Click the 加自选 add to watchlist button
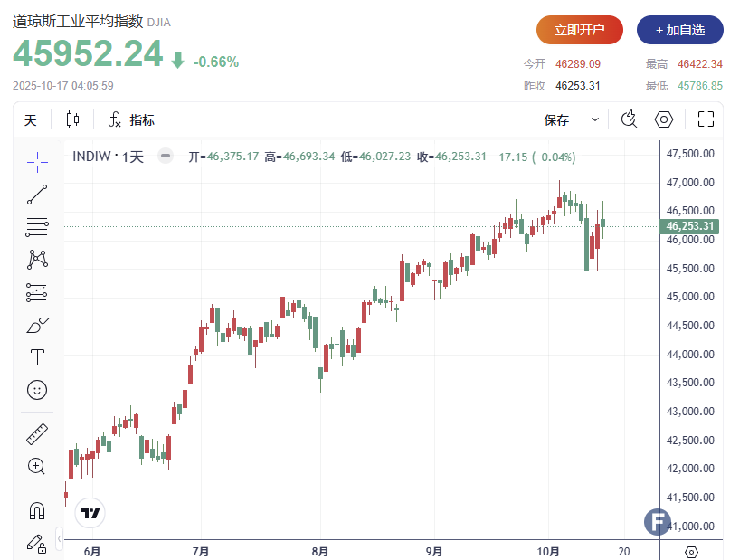Viewport: 730px width, 560px height. (679, 30)
